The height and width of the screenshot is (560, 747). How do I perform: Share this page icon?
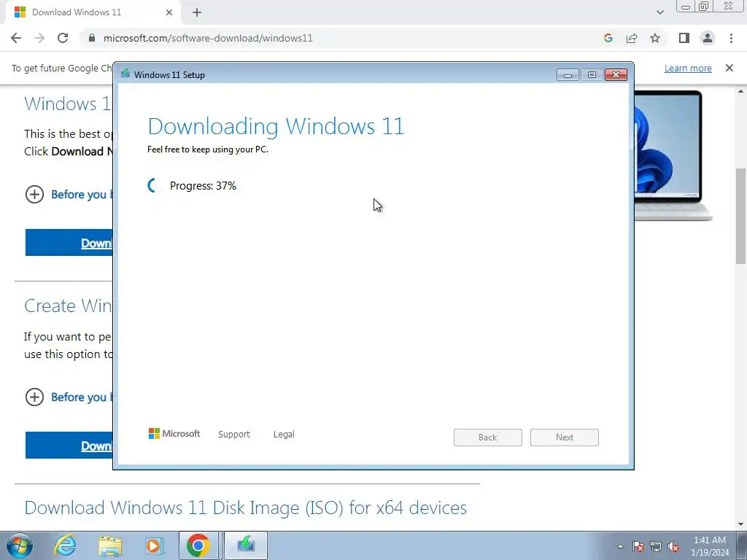632,38
